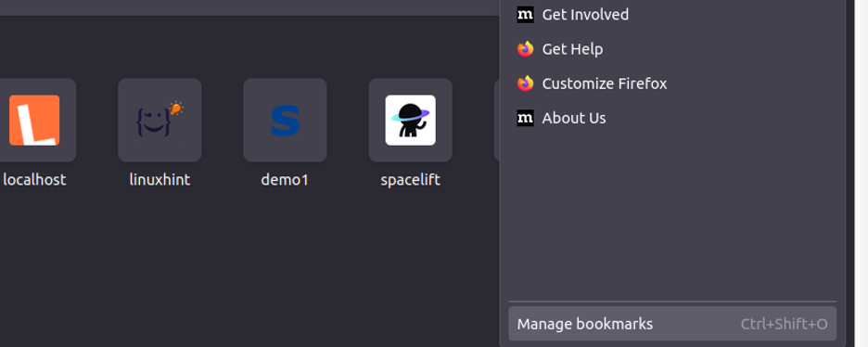Screen dimensions: 868x347
Task: Open the localhost shortcut tile
Action: pos(34,120)
